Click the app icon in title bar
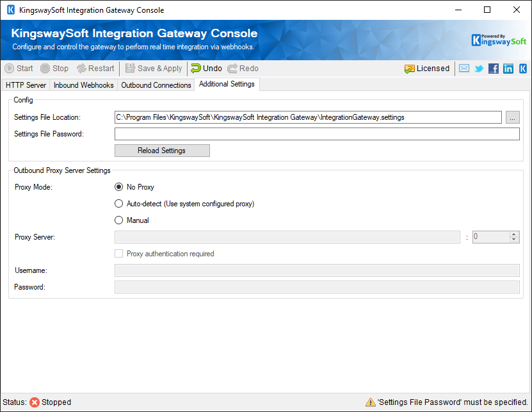This screenshot has width=532, height=412. (x=11, y=10)
